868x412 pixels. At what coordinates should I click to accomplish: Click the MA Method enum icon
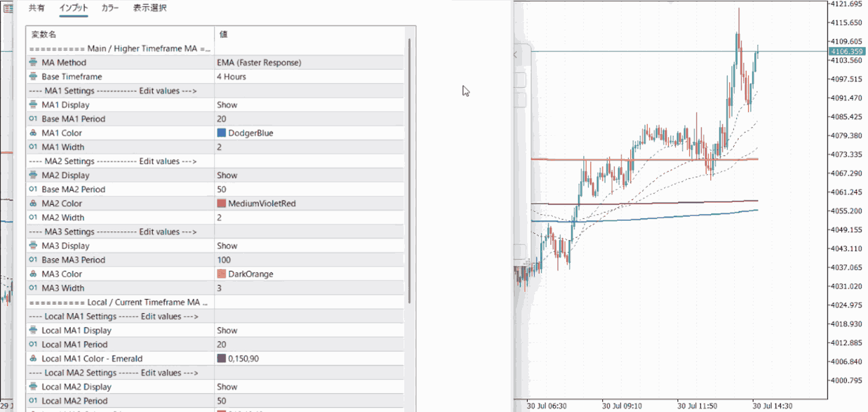(x=34, y=62)
